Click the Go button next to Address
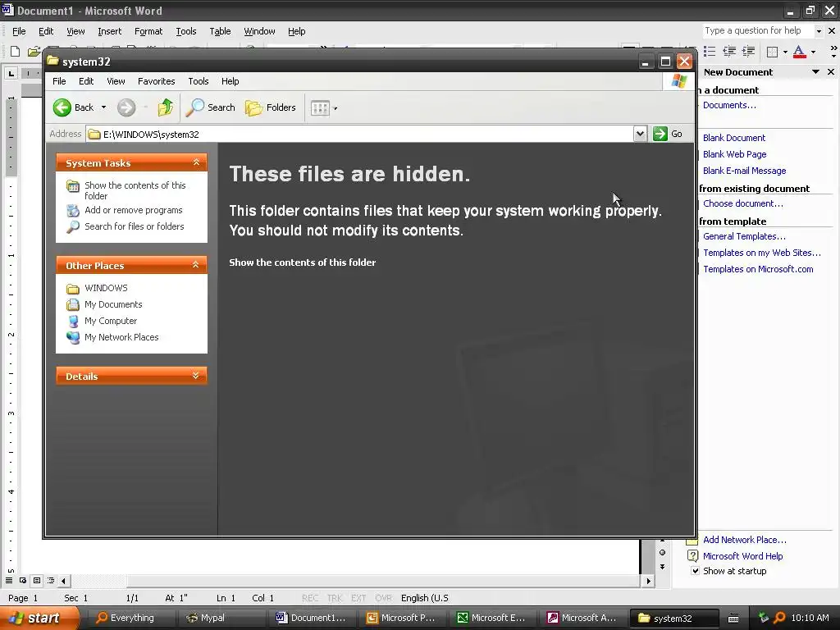Image resolution: width=840 pixels, height=630 pixels. tap(668, 134)
